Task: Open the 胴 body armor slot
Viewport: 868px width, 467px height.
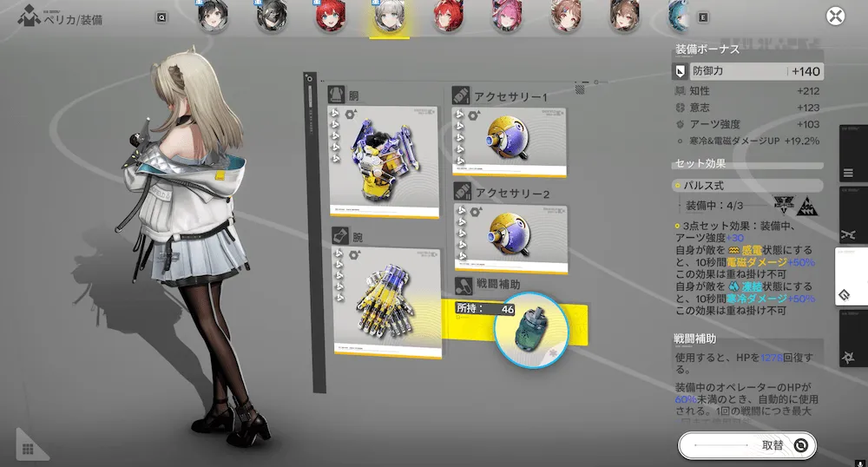Action: (x=383, y=156)
